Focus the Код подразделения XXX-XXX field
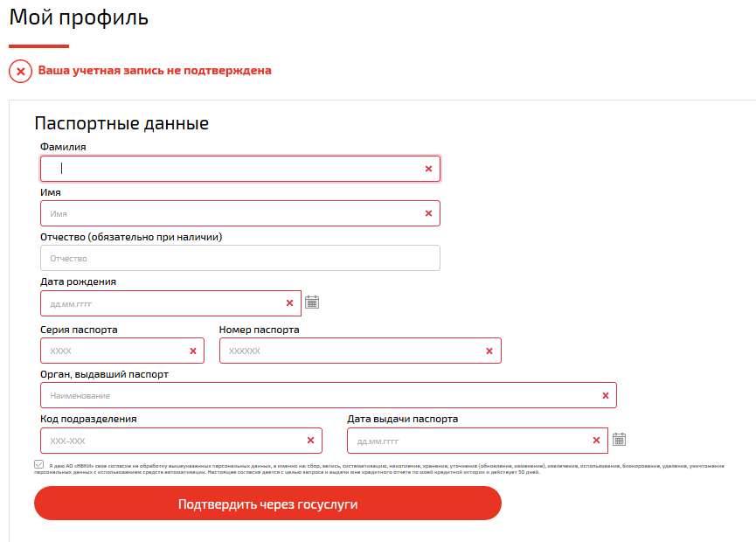Screen dimensions: 756x542 (181, 441)
